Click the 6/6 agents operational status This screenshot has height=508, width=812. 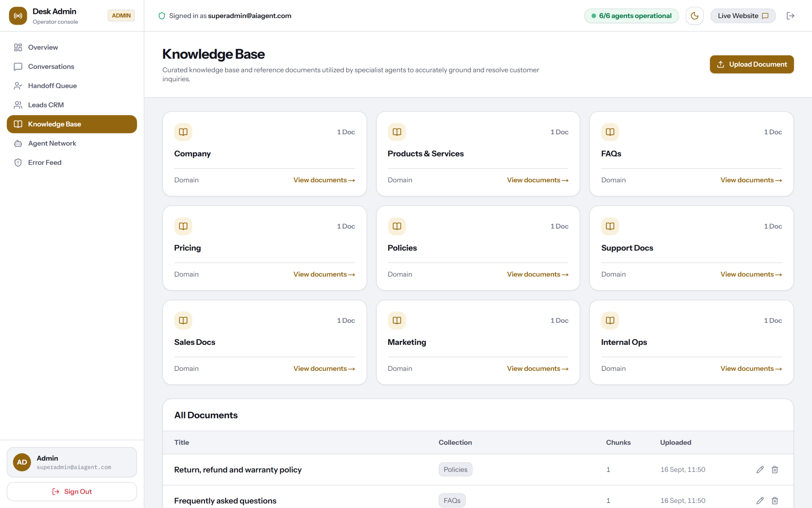[x=631, y=16]
